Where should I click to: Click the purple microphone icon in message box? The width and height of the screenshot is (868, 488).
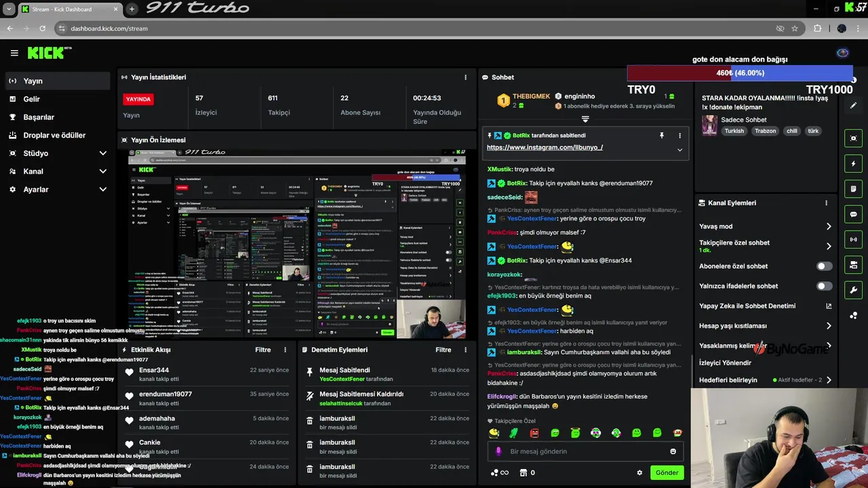(498, 451)
